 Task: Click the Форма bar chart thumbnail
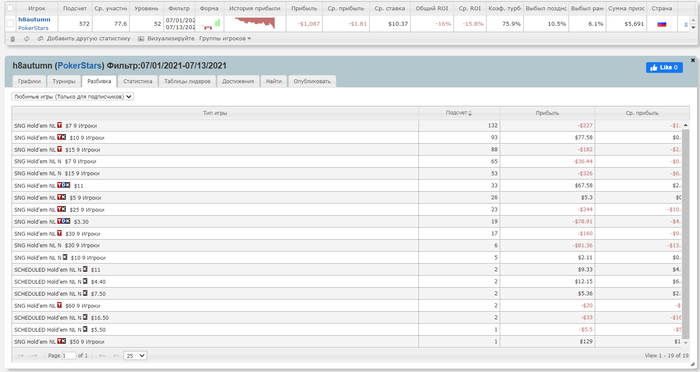(x=209, y=23)
